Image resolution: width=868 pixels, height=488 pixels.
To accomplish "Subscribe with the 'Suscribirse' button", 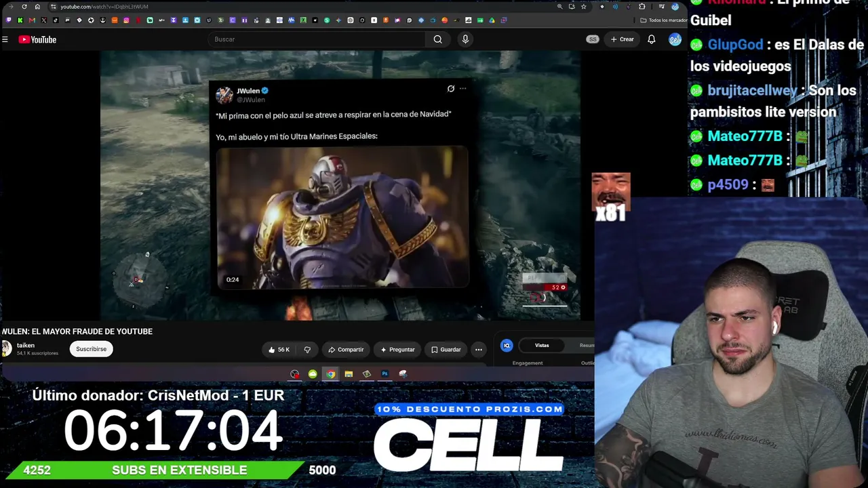I will click(91, 349).
